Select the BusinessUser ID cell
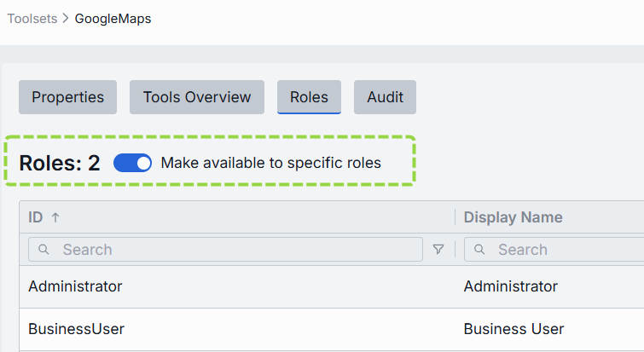Image resolution: width=644 pixels, height=352 pixels. click(x=76, y=329)
